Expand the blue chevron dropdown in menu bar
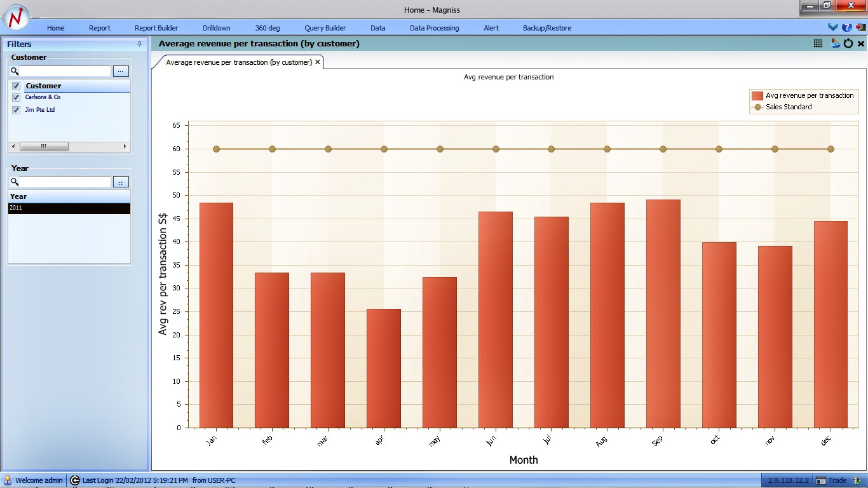 coord(833,27)
